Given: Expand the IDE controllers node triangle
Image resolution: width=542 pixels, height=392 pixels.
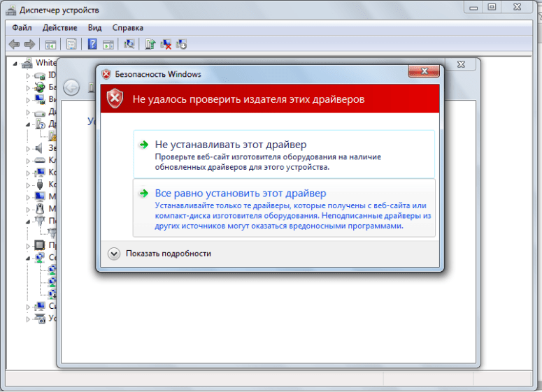Looking at the screenshot, I should [x=28, y=76].
